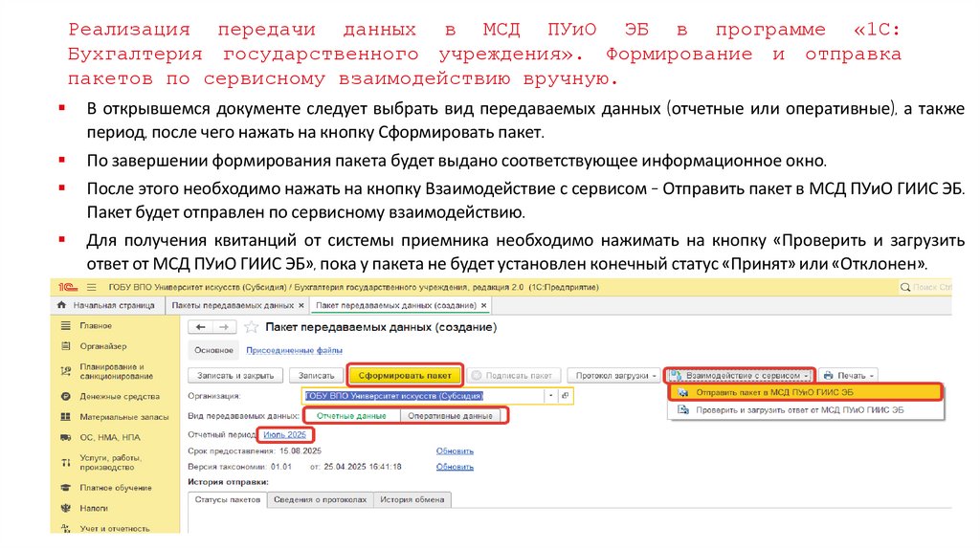
Task: Open the Денежные средства section label
Action: tap(120, 396)
